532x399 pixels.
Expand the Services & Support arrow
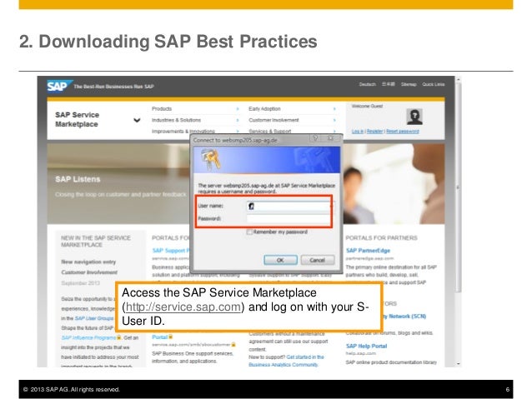334,131
